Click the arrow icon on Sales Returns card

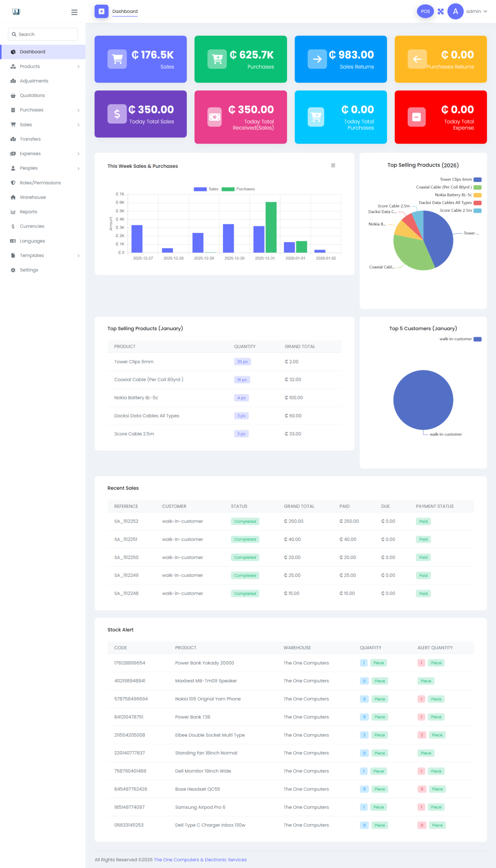pos(317,59)
